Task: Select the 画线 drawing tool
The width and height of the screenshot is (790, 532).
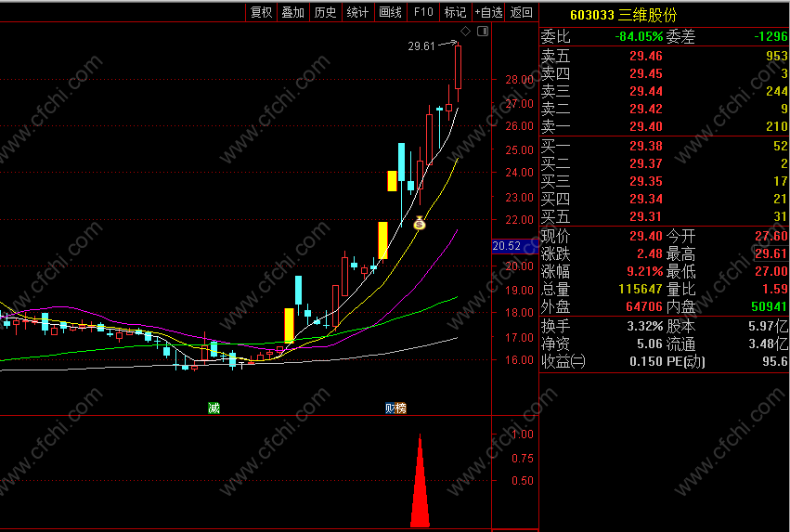Action: click(x=390, y=12)
